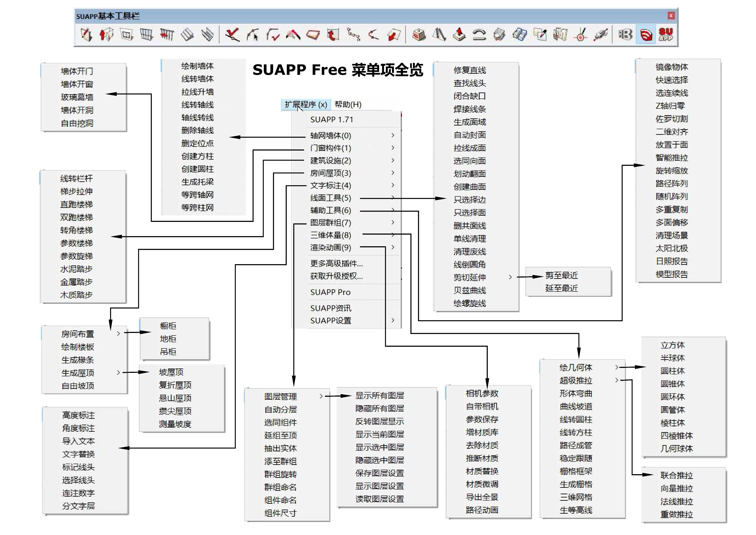Click the arch curve icon
This screenshot has width=756, height=535.
coord(479,35)
